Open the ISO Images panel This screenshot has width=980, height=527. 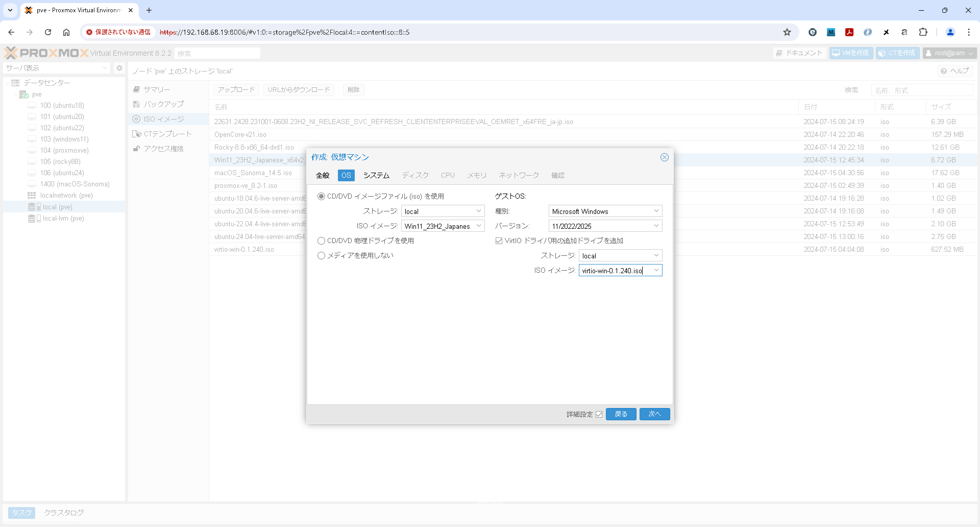point(168,119)
